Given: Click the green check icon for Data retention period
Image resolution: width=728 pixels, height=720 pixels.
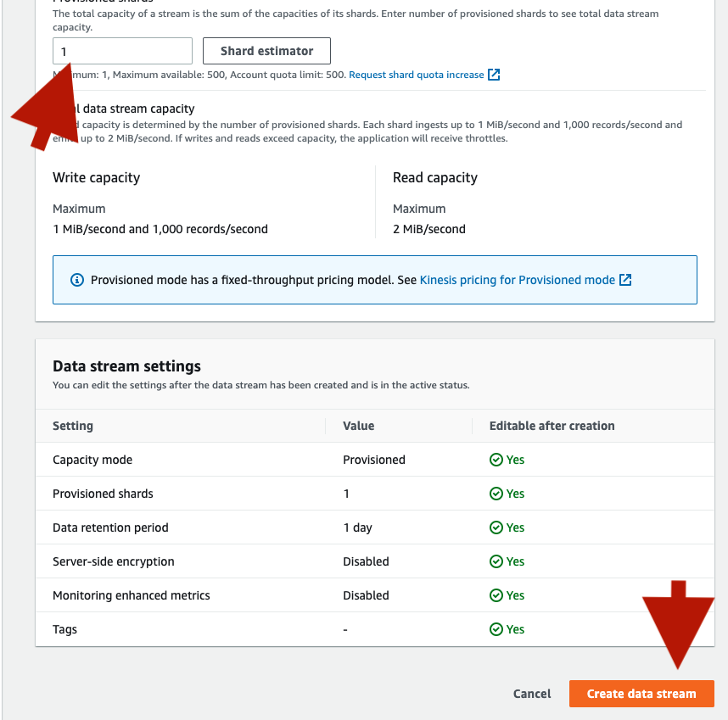Looking at the screenshot, I should [x=496, y=527].
